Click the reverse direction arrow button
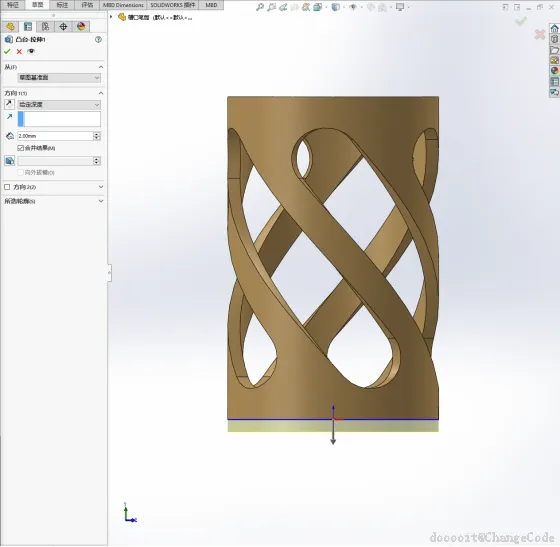This screenshot has width=560, height=547. (10, 105)
